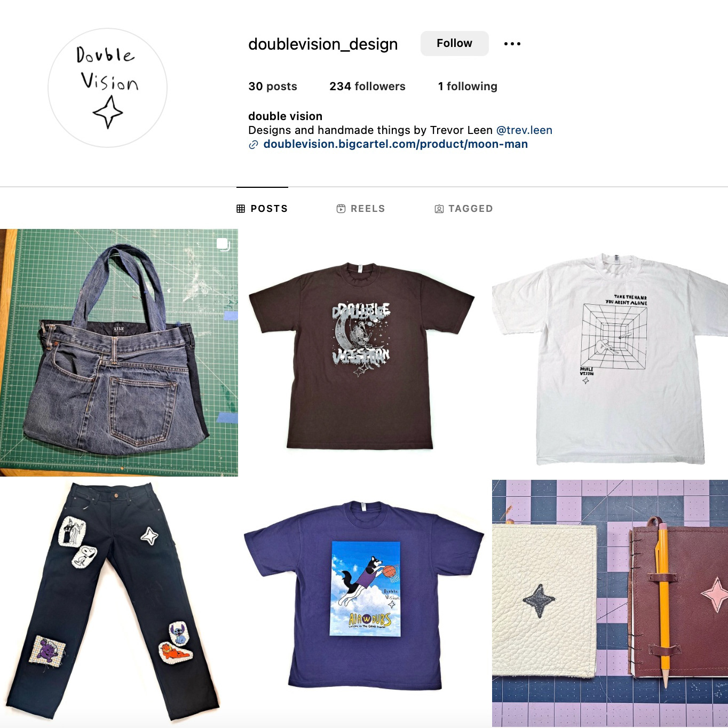Open the Double Vision profile picture
This screenshot has height=728, width=728.
[x=107, y=88]
